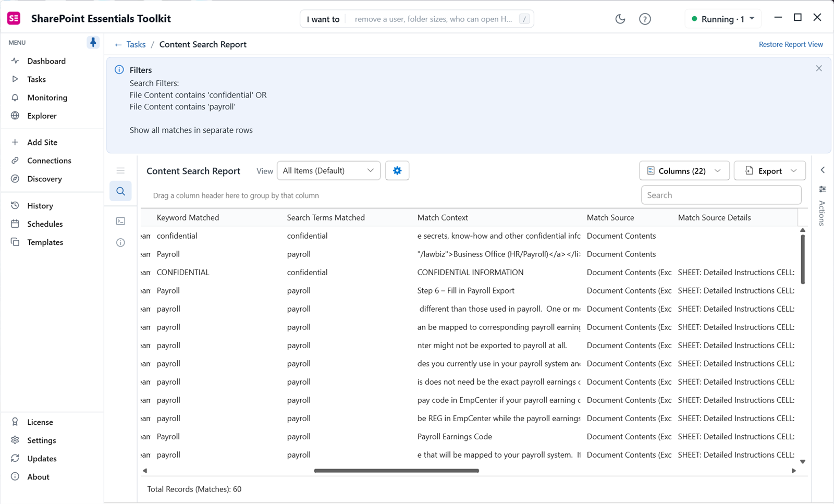834x504 pixels.
Task: Open the Running status dropdown
Action: pos(723,19)
